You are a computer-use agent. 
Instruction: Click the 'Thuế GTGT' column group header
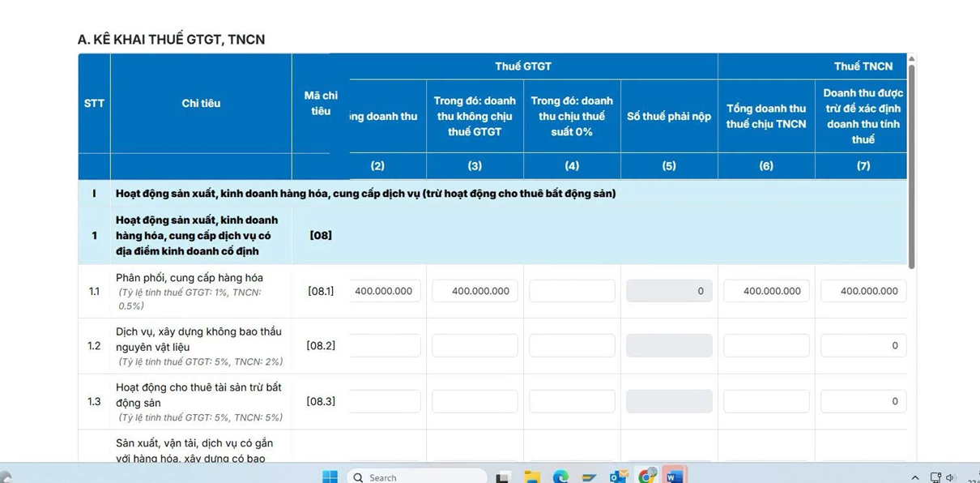click(523, 66)
